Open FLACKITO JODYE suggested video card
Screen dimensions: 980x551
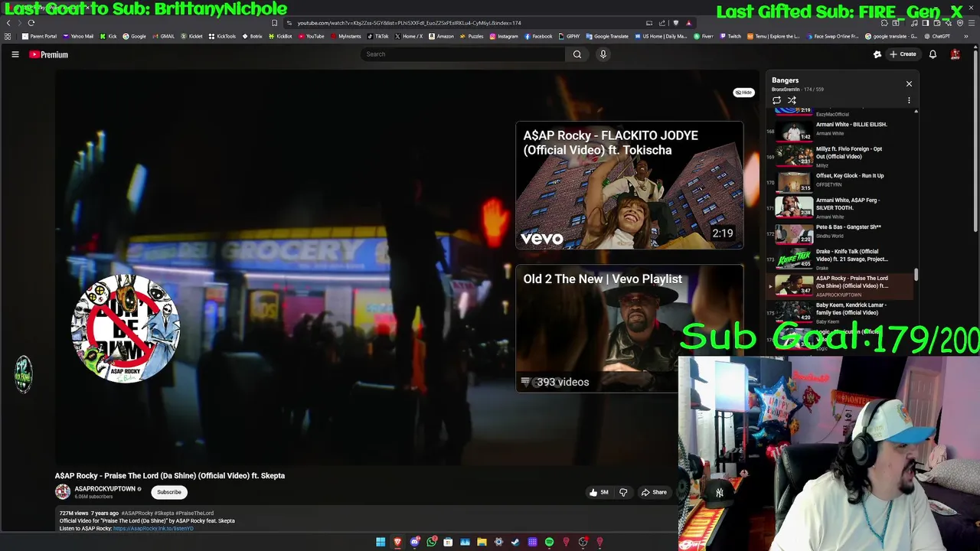(x=629, y=184)
